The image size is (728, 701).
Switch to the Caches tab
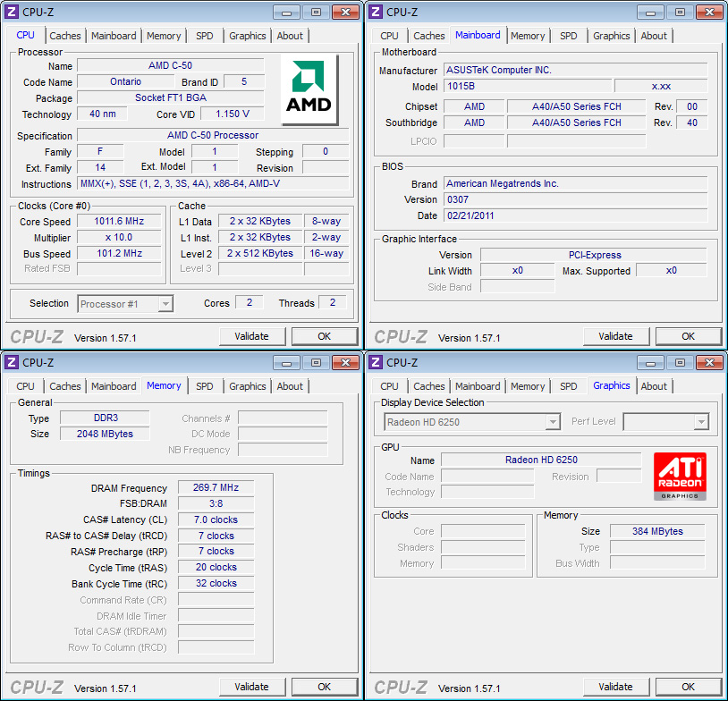(65, 36)
